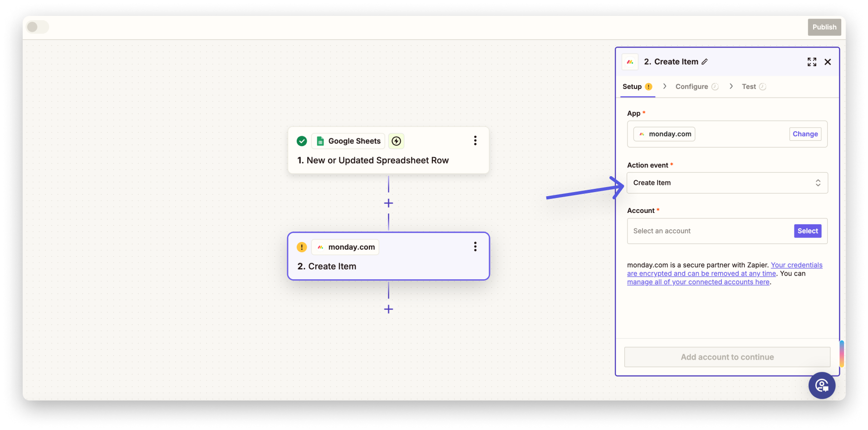Click the Configure tab status icon
Image resolution: width=868 pixels, height=430 pixels.
[x=715, y=87]
